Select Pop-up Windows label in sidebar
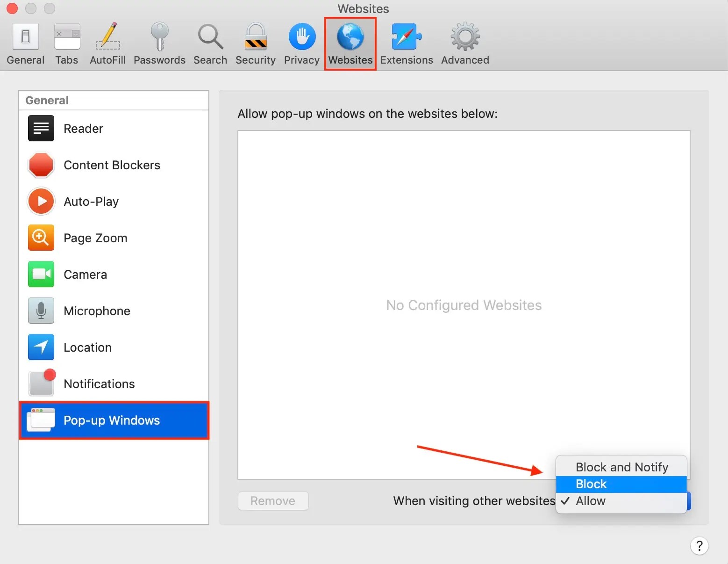This screenshot has height=564, width=728. point(112,420)
